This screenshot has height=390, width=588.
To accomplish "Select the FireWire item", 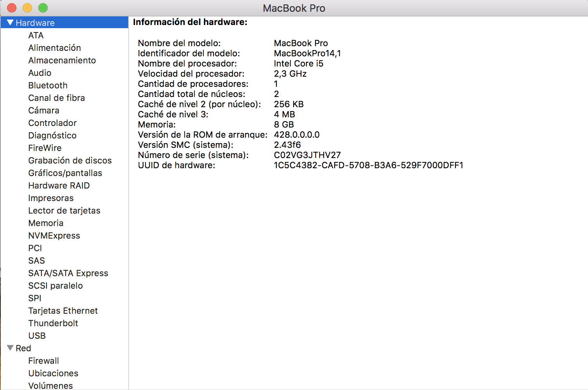I will coord(45,148).
